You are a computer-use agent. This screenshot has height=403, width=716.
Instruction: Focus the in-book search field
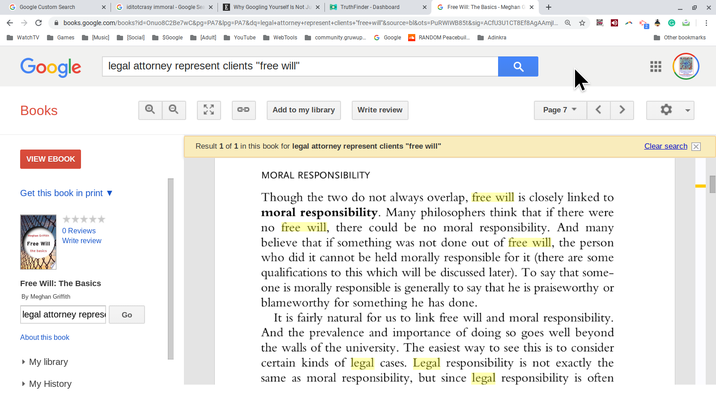click(63, 315)
